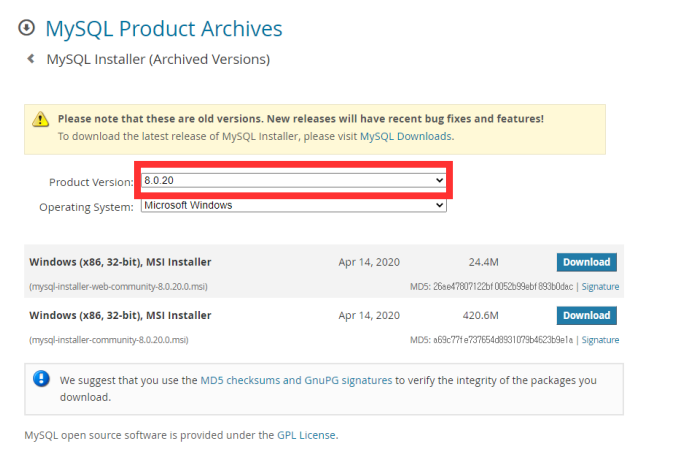Click the download circle icon beside the page title

pos(27,28)
